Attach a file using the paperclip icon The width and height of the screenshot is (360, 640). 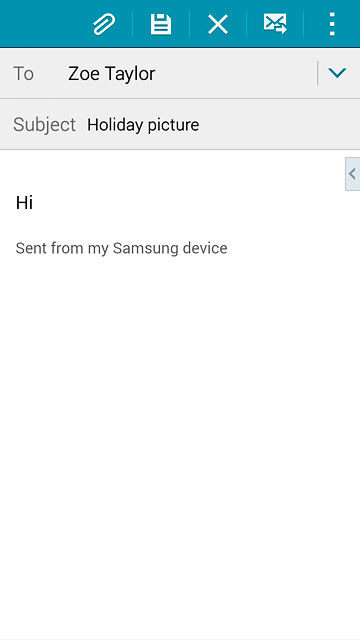point(104,24)
